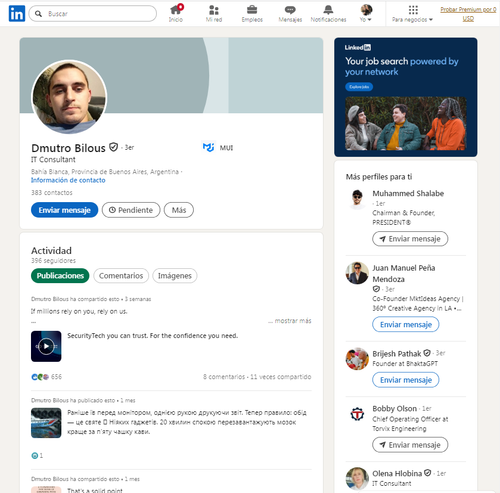Open Bobby Olson name link
Image resolution: width=500 pixels, height=493 pixels.
pos(395,409)
